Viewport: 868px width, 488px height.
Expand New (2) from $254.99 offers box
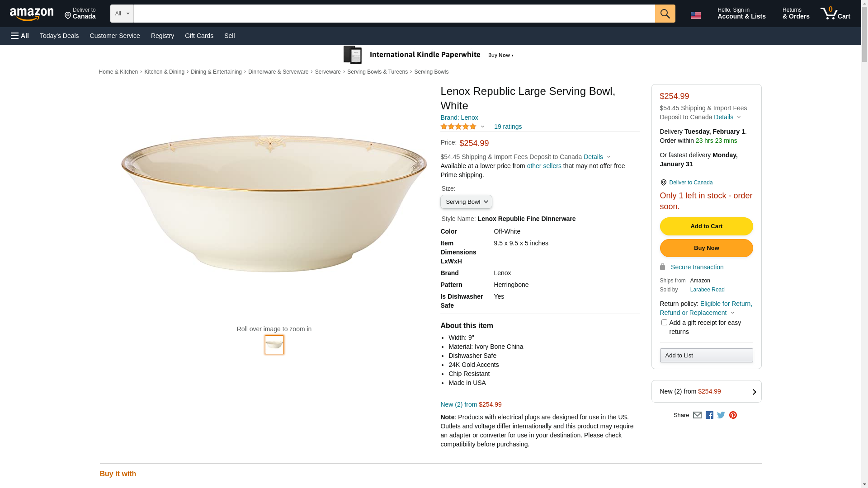point(706,391)
